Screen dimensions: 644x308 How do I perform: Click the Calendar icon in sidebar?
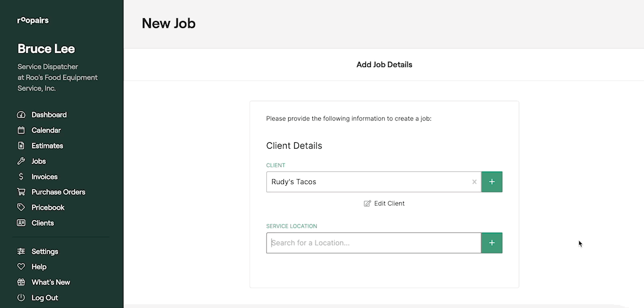point(21,130)
